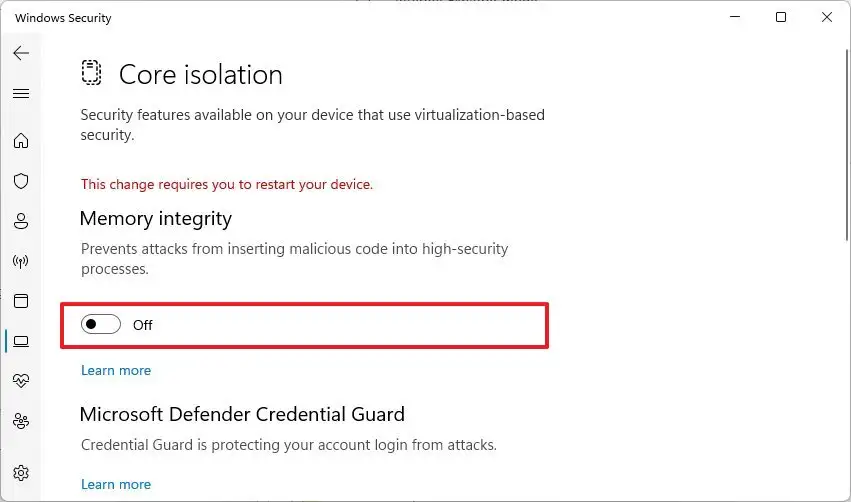
Task: Open the hamburger navigation menu
Action: pos(21,93)
